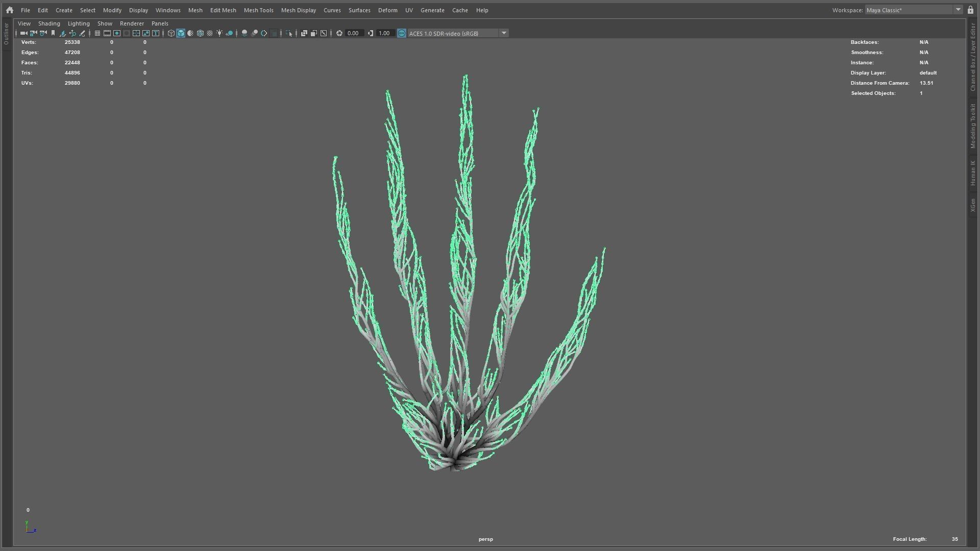Click the Use Default Material icon
Image resolution: width=980 pixels, height=551 pixels.
190,33
